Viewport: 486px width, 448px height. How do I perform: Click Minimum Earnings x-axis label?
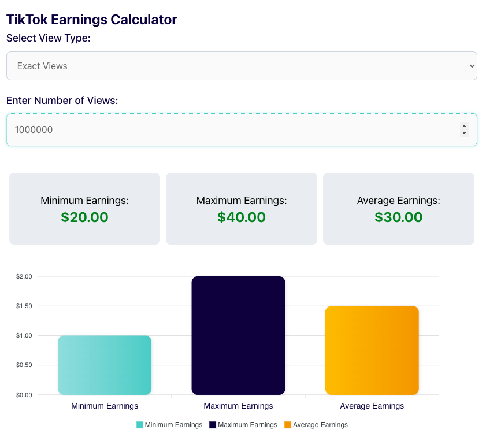click(105, 406)
